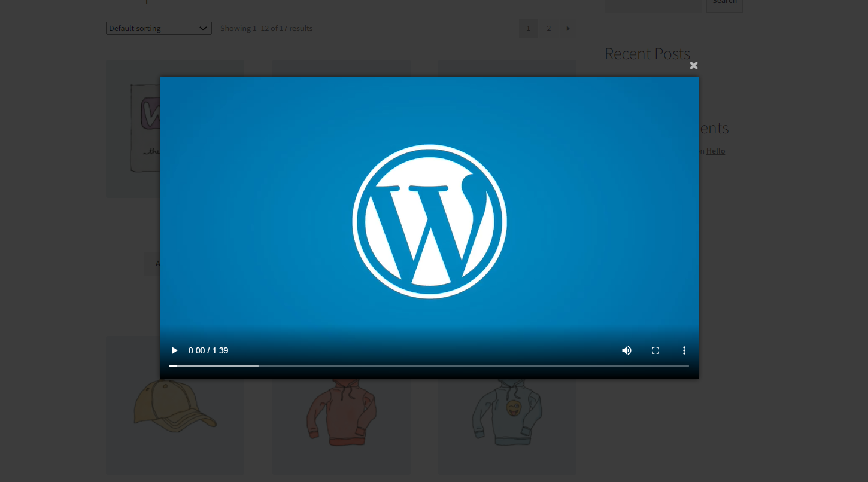The image size is (868, 482).
Task: Click the Hello link in comments
Action: point(715,151)
